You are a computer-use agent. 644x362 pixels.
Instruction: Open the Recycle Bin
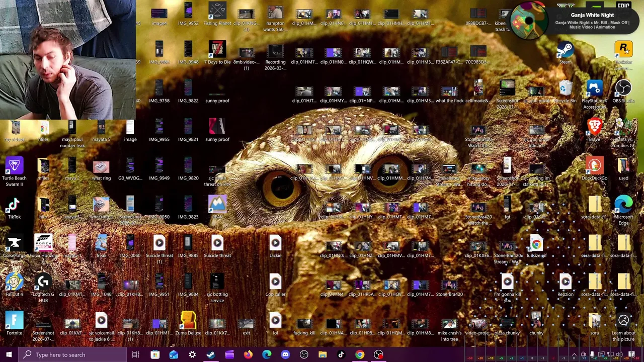point(566,92)
